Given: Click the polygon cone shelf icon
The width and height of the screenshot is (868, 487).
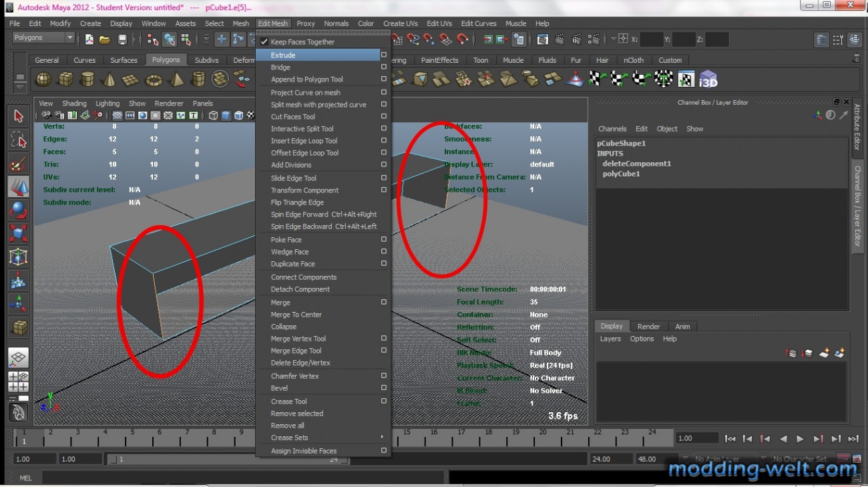Looking at the screenshot, I should click(110, 80).
